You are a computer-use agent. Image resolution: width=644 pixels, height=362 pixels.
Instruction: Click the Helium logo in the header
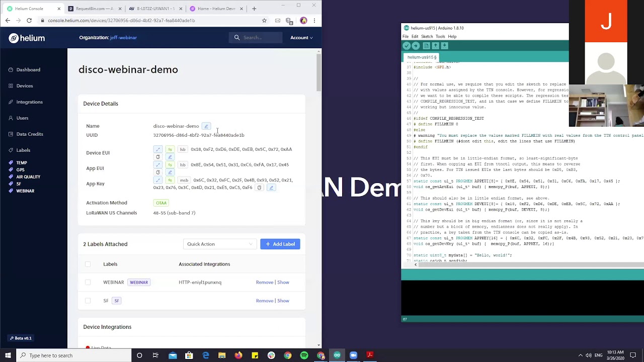tap(27, 38)
